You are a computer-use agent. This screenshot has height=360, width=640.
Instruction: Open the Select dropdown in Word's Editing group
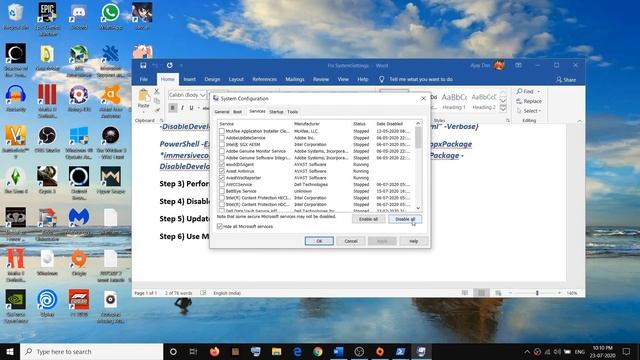[530, 111]
